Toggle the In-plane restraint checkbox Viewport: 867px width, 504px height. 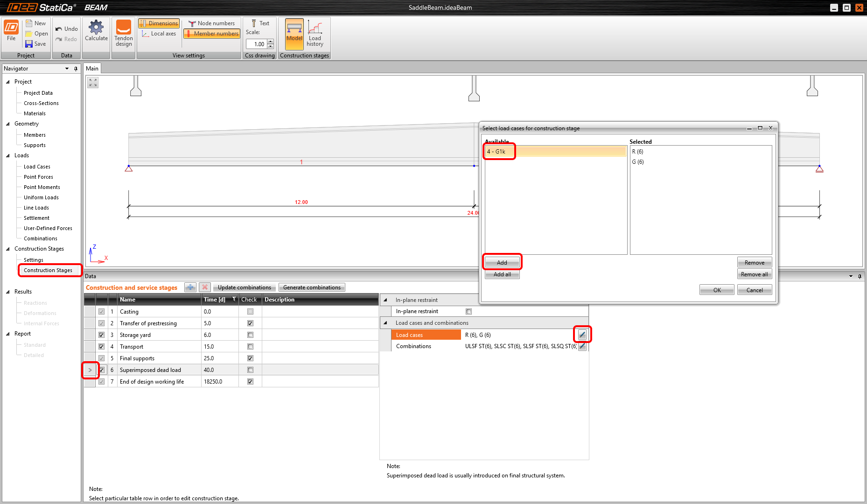pyautogui.click(x=468, y=311)
